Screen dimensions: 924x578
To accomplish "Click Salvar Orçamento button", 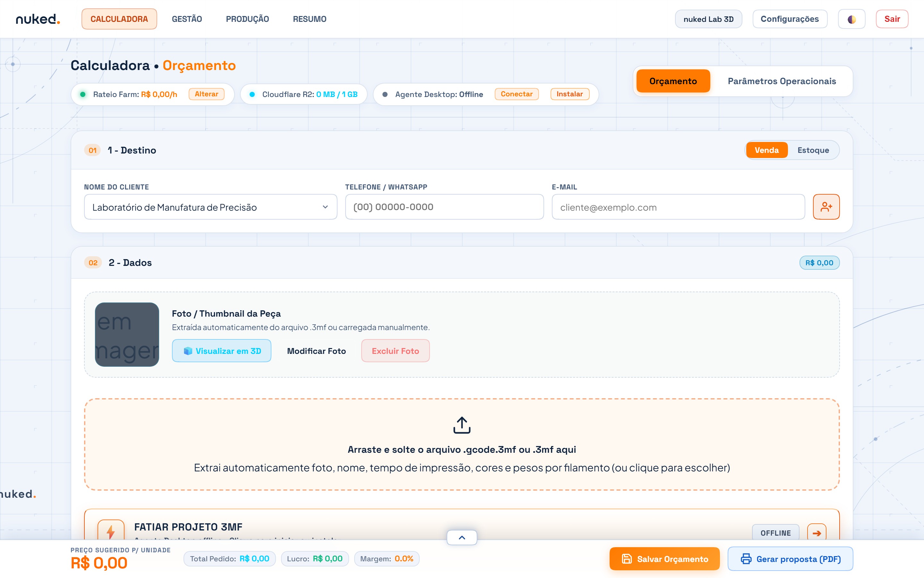I will tap(665, 559).
